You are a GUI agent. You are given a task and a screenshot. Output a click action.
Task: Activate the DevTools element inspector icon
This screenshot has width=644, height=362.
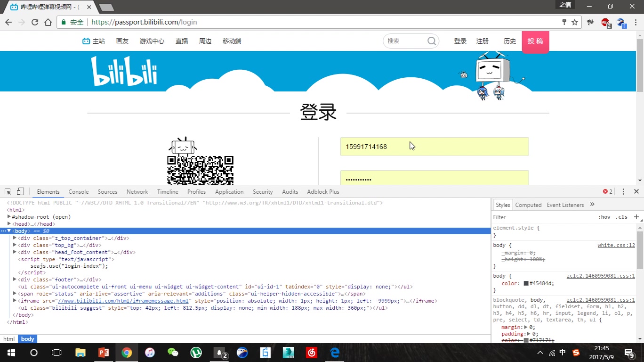(8, 191)
